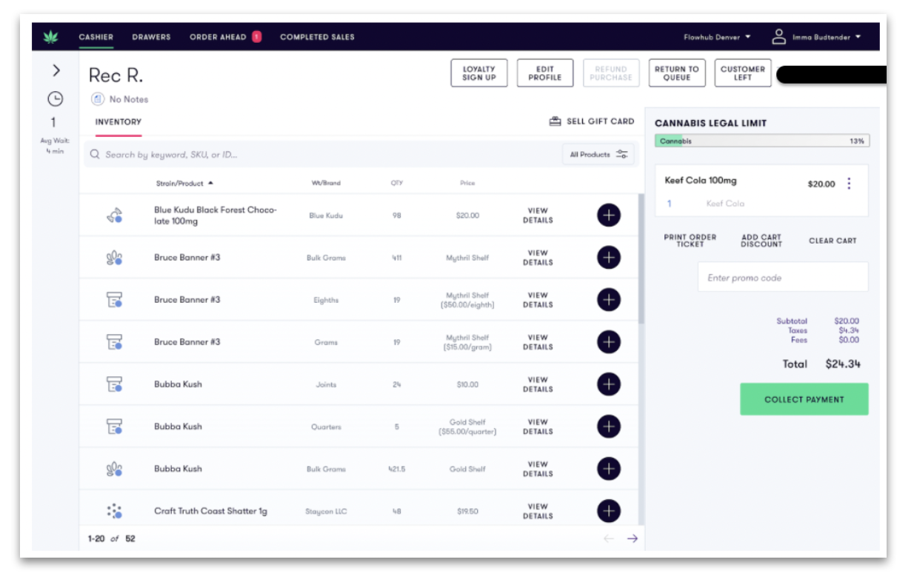
Task: View details for Craft Truth Coast Shatter 1g
Action: point(538,511)
